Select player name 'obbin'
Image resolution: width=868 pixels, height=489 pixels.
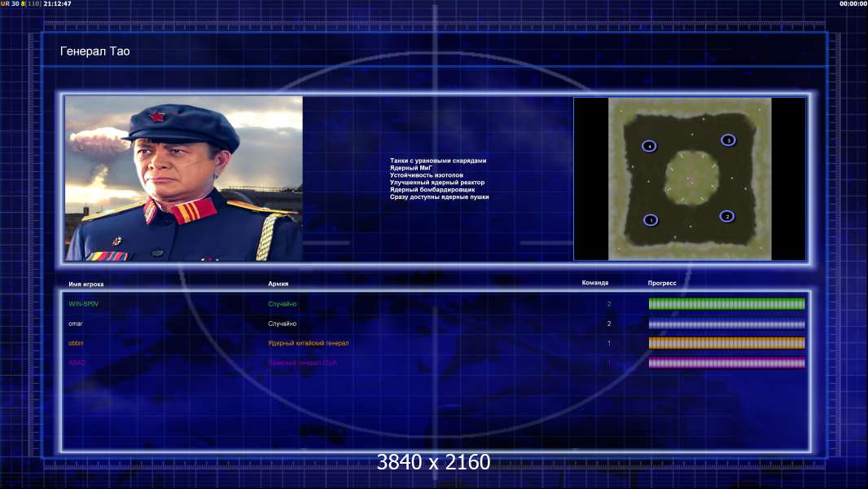(76, 343)
